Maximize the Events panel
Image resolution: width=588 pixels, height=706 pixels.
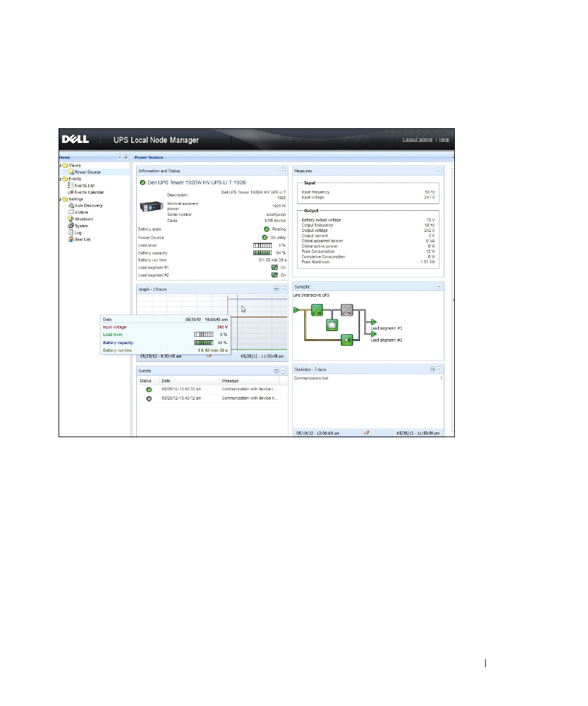tap(277, 371)
